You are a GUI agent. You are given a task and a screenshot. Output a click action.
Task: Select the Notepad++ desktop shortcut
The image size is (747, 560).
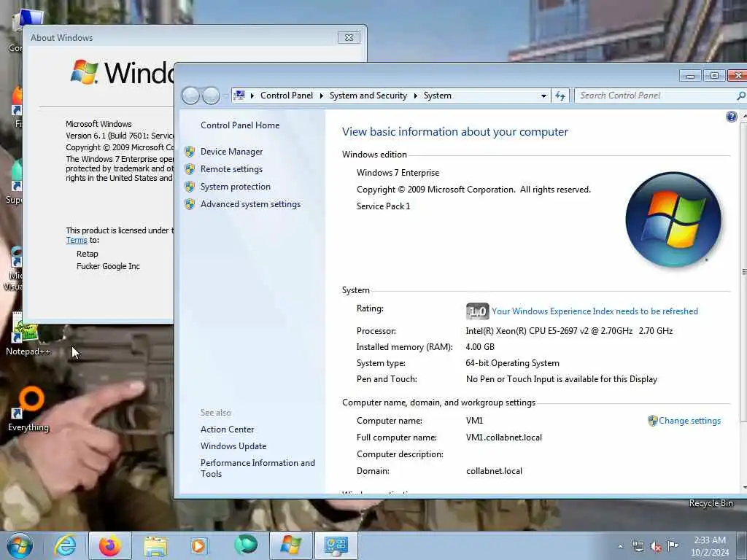tap(27, 333)
